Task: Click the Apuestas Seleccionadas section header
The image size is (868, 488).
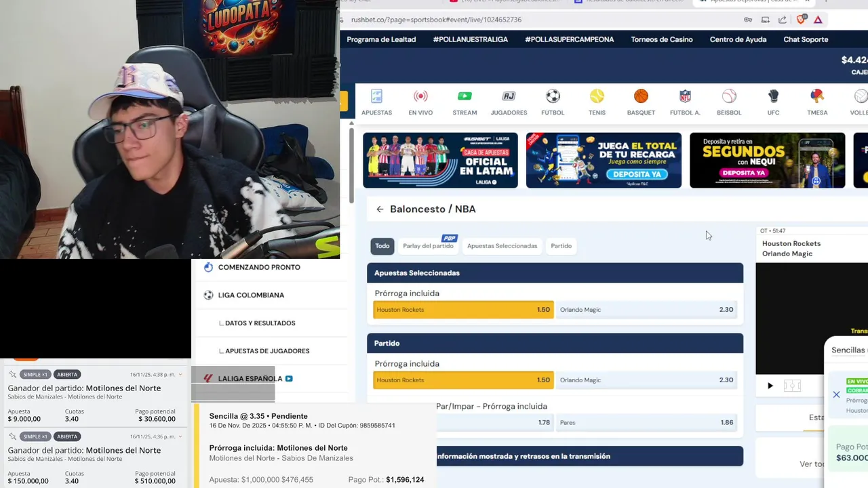Action: tap(555, 273)
